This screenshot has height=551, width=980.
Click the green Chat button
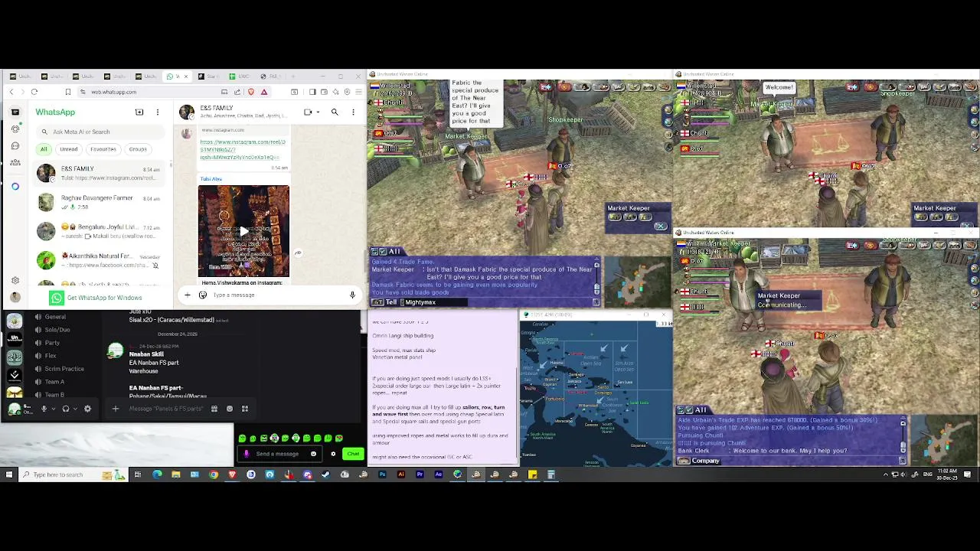(353, 454)
